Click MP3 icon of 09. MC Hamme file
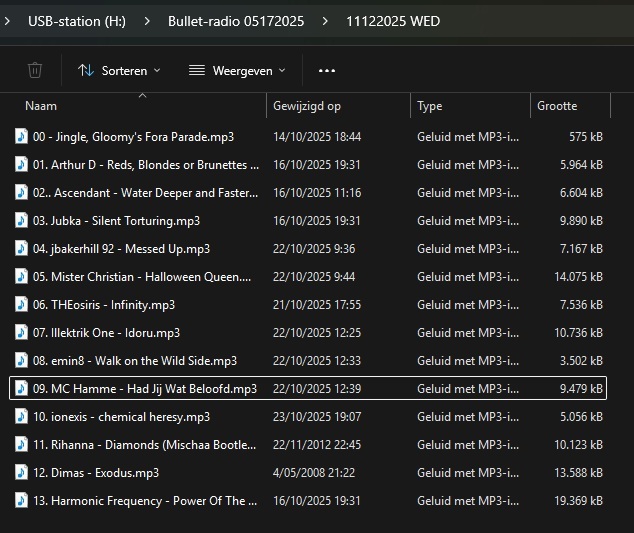Screen dimensions: 634x533 [x=21, y=388]
